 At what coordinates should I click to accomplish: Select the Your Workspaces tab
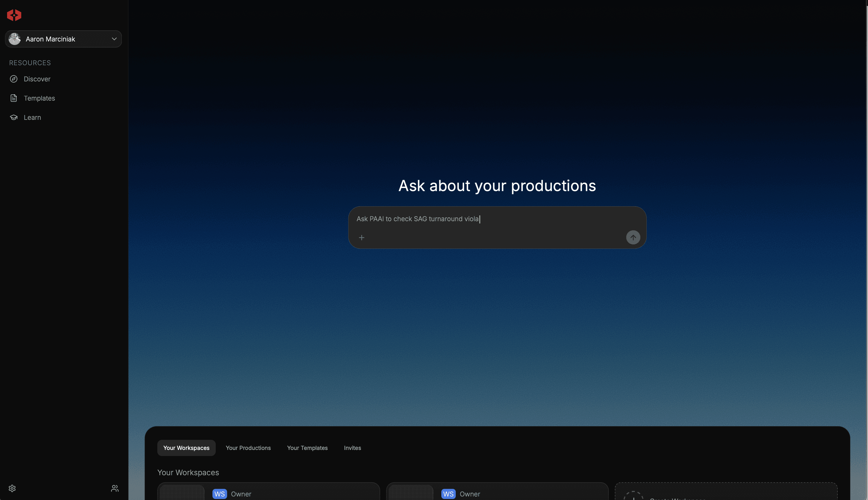click(186, 448)
